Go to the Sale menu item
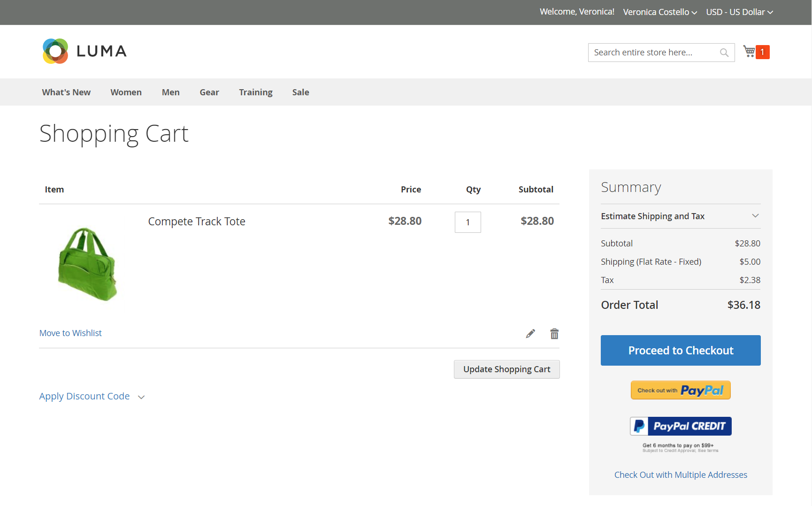812x506 pixels. point(300,92)
